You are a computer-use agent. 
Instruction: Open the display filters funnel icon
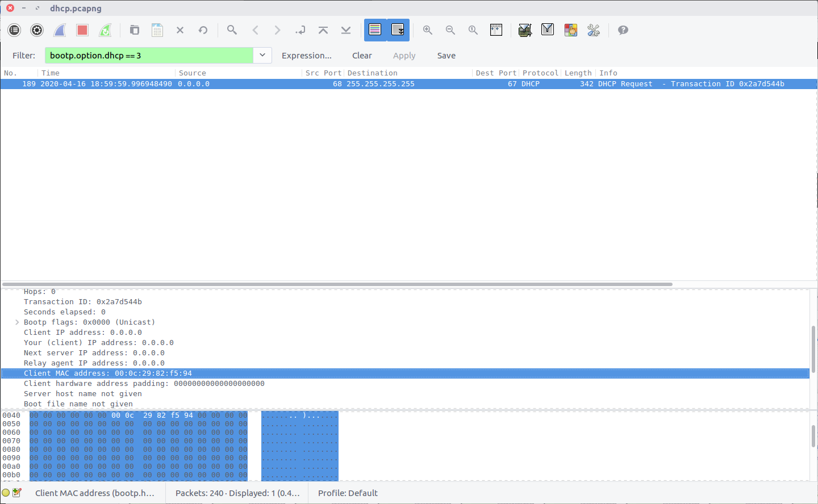548,30
